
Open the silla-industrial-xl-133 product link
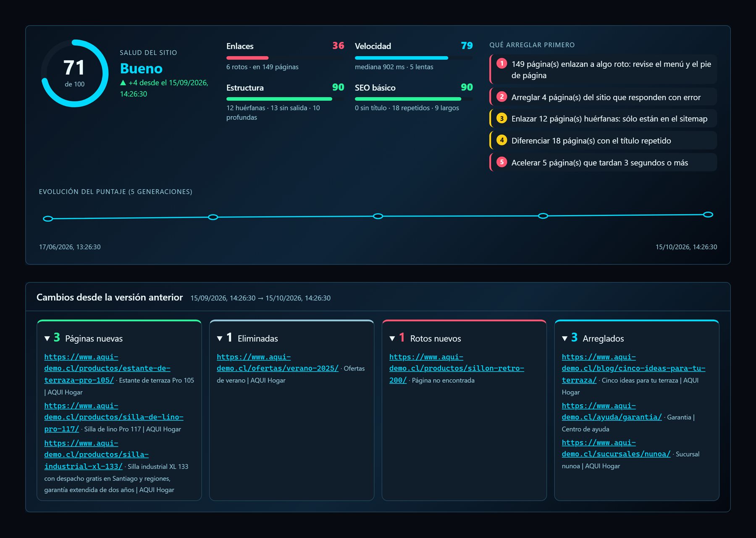tap(96, 454)
